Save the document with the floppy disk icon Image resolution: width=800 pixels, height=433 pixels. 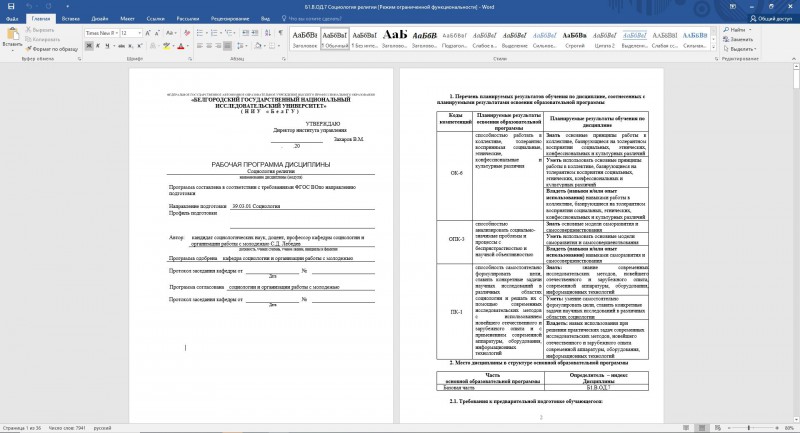coord(11,7)
